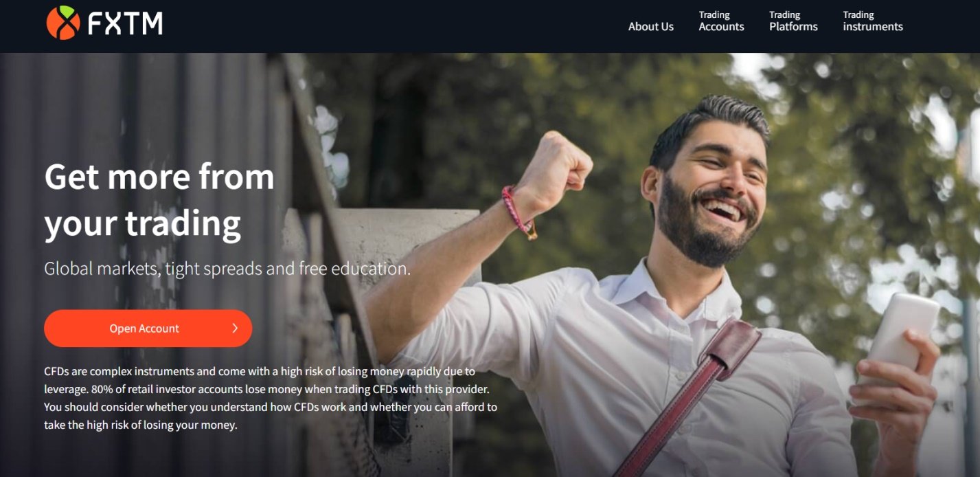Select the small 'Trading' label above Accounts

[714, 15]
